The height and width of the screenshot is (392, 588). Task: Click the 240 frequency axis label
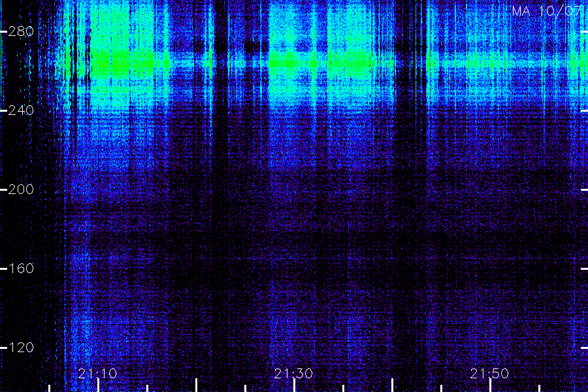21,110
